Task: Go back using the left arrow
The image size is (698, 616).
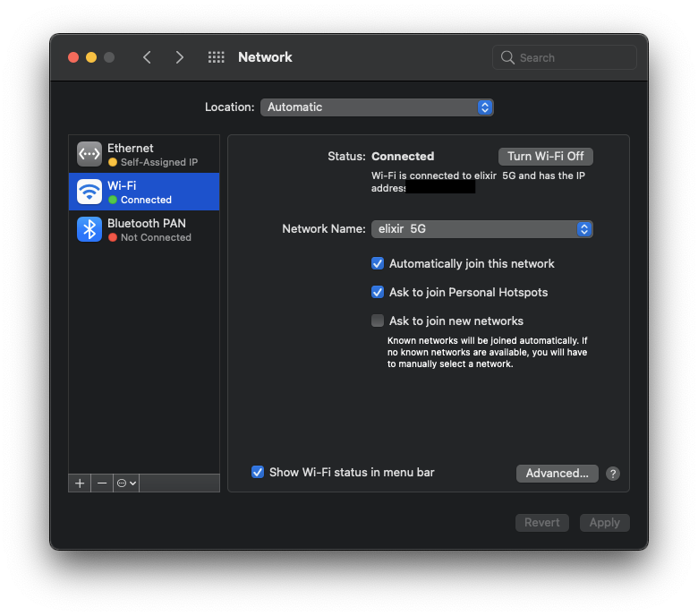Action: tap(147, 57)
